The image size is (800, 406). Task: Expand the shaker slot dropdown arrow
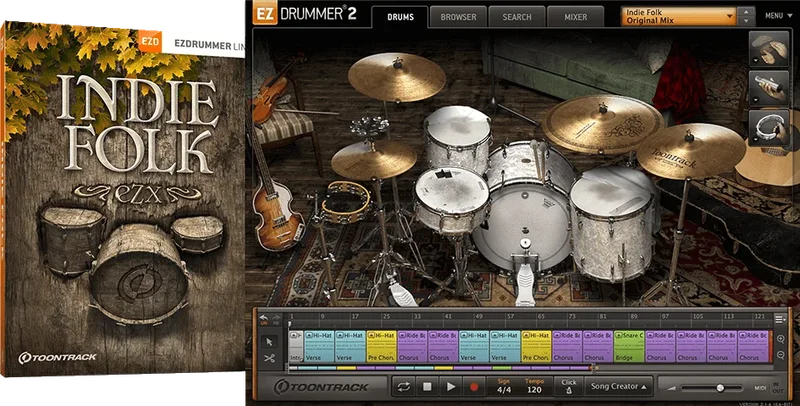(755, 101)
